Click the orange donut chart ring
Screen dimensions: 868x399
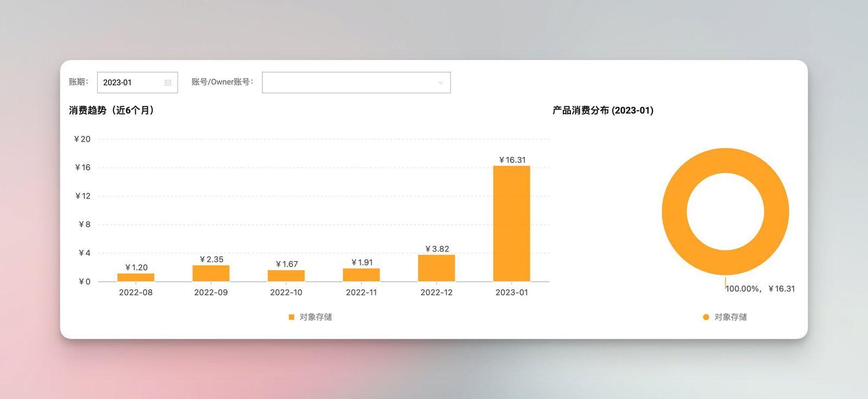(674, 212)
